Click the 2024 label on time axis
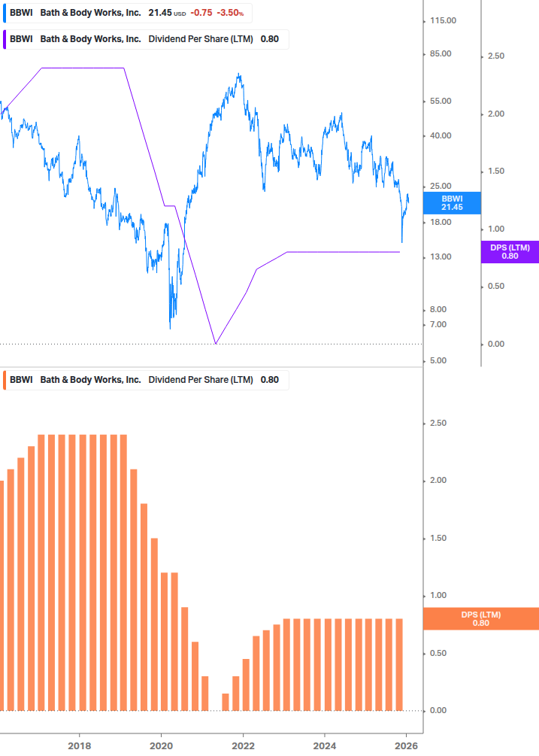Image resolution: width=539 pixels, height=756 pixels. [325, 746]
